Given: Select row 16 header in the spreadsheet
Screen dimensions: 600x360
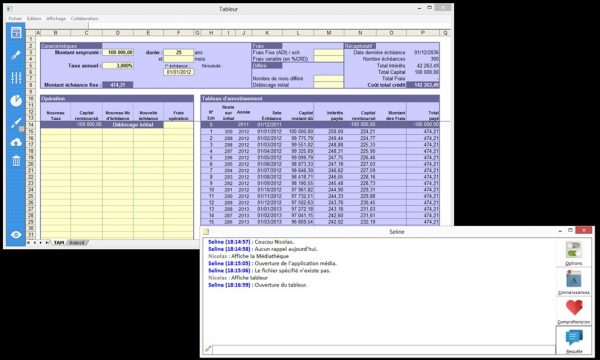Looking at the screenshot, I should click(x=31, y=138).
